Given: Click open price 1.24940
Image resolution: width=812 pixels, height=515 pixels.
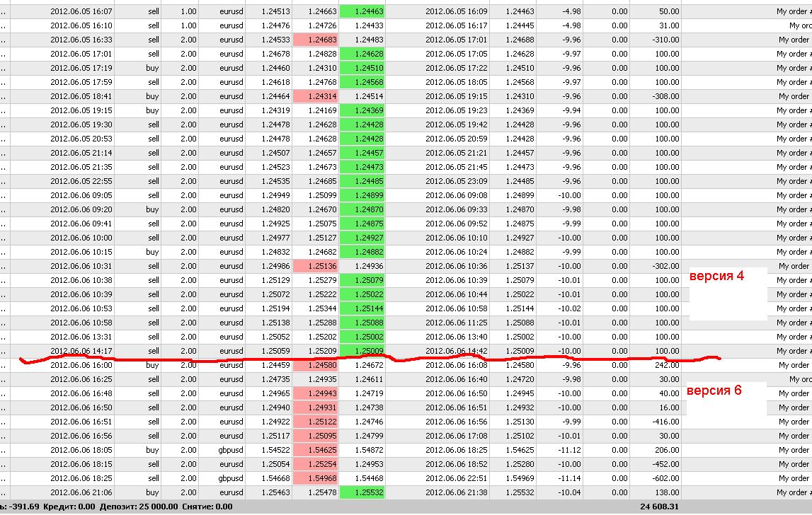Looking at the screenshot, I should pos(275,407).
